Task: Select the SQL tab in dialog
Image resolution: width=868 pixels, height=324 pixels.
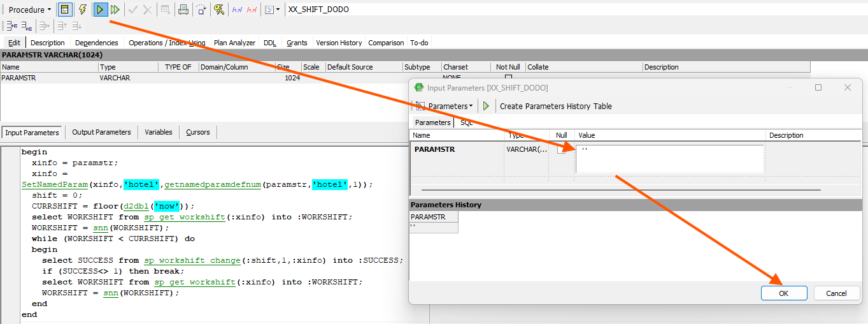Action: point(467,122)
